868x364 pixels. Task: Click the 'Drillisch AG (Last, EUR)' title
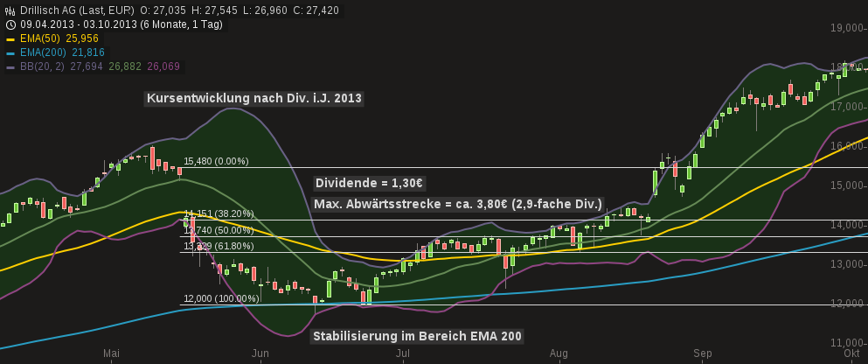coord(77,10)
